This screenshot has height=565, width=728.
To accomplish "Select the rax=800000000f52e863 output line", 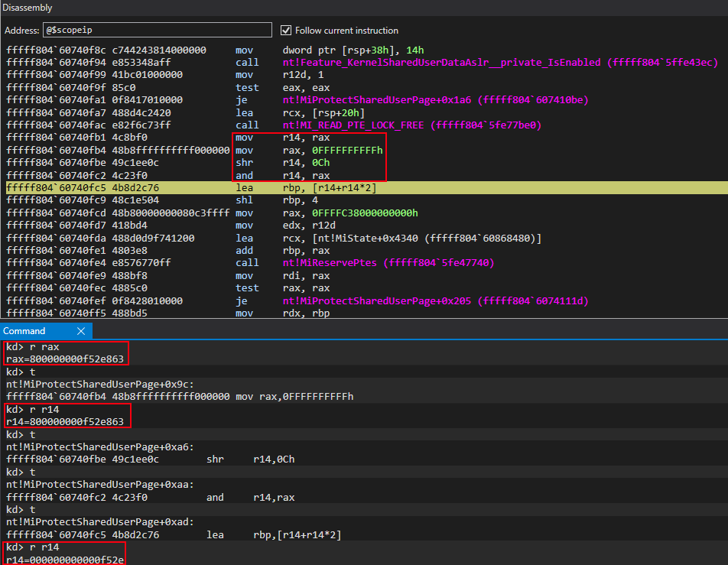I will [x=65, y=359].
